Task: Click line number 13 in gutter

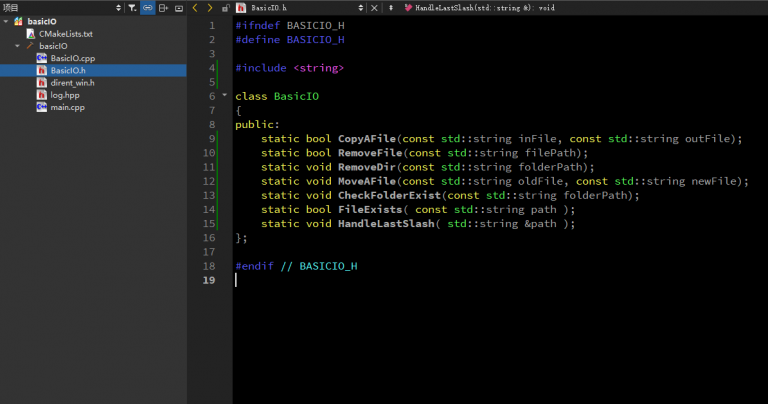Action: pos(209,195)
